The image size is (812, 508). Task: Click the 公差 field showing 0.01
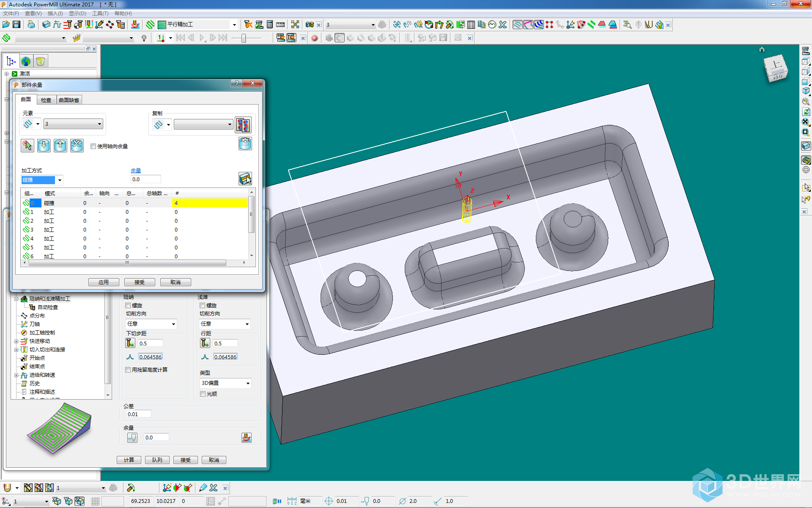(139, 414)
